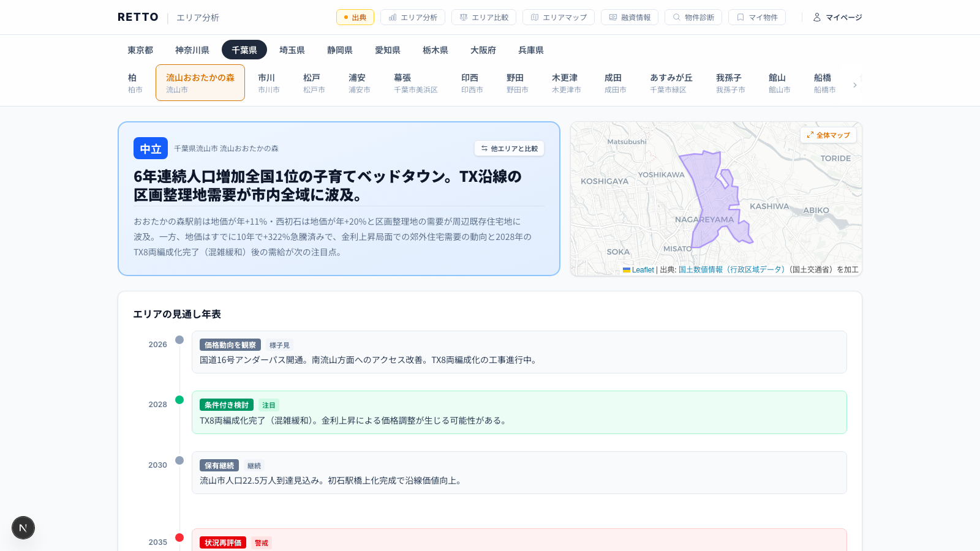Choose the 印西 area
The image size is (980, 551).
click(x=472, y=83)
